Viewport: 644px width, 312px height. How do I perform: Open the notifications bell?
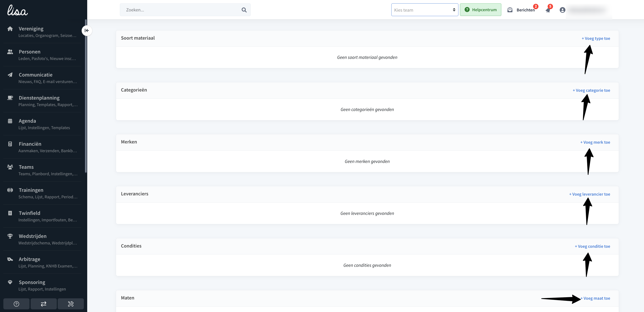pyautogui.click(x=548, y=10)
